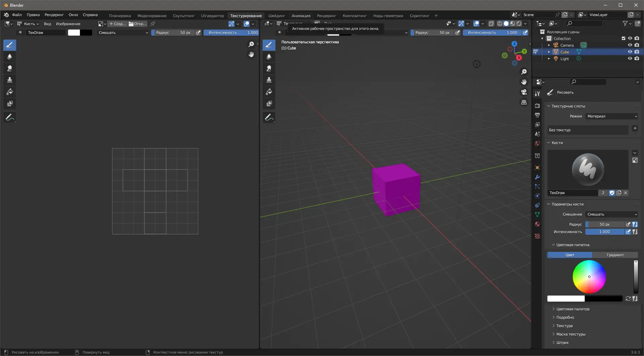Expand the Маска текстуры panel
644x356 pixels.
click(x=571, y=334)
